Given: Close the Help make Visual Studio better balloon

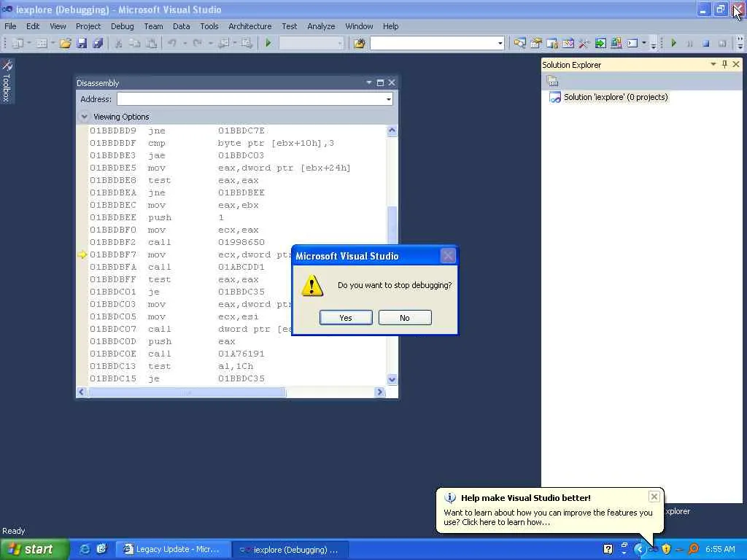Looking at the screenshot, I should coord(654,497).
